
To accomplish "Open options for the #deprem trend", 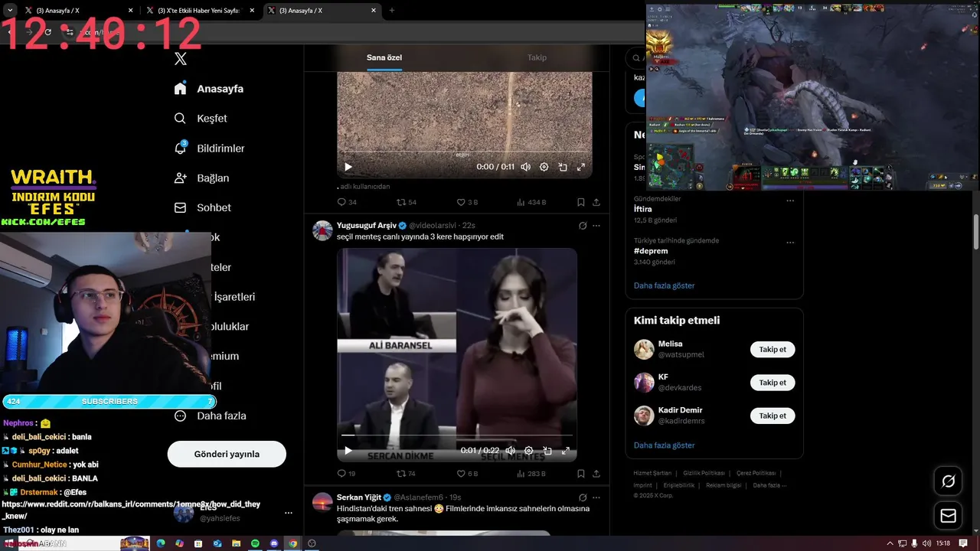I will pyautogui.click(x=790, y=242).
